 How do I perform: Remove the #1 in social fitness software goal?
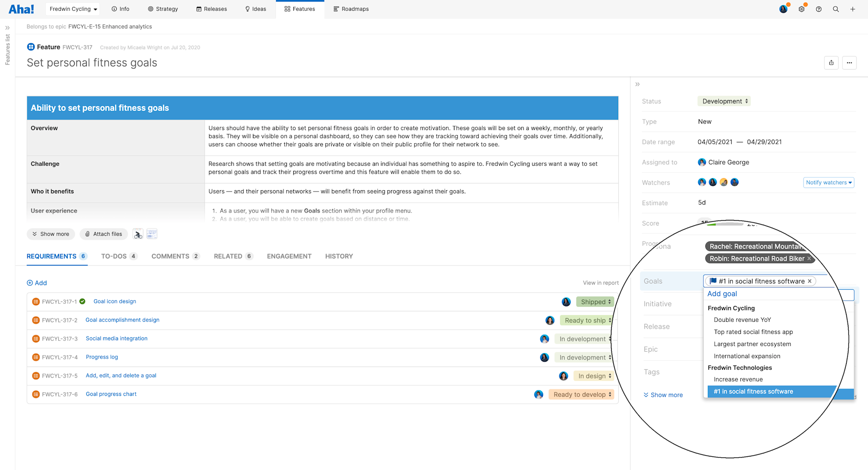click(x=809, y=281)
